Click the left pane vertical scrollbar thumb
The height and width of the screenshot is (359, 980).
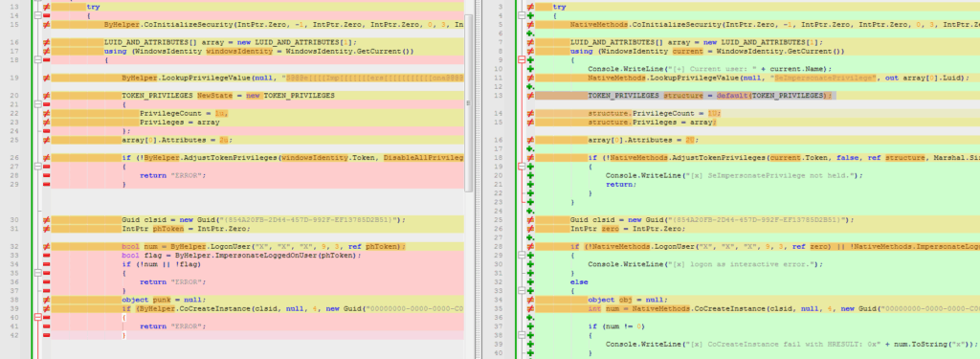469,103
